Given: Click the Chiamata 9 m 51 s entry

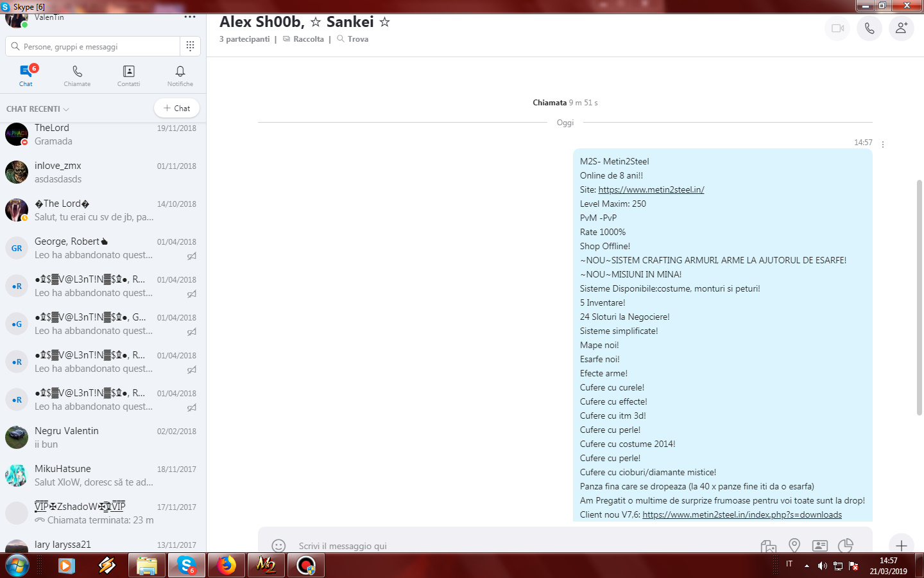Looking at the screenshot, I should [x=565, y=103].
